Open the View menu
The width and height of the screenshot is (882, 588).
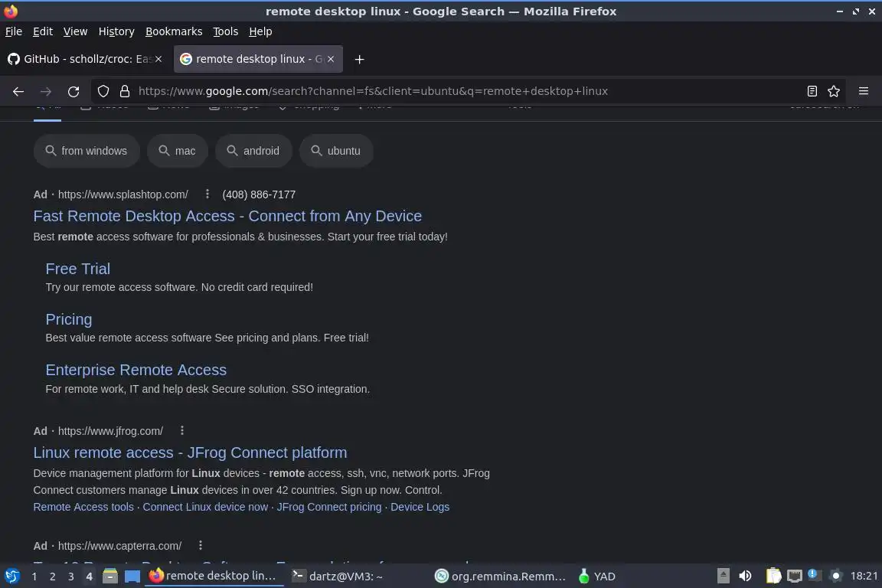75,31
